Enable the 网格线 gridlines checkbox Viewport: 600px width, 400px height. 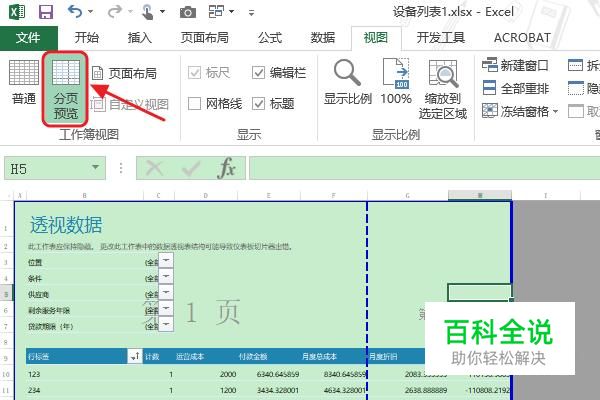click(x=194, y=103)
